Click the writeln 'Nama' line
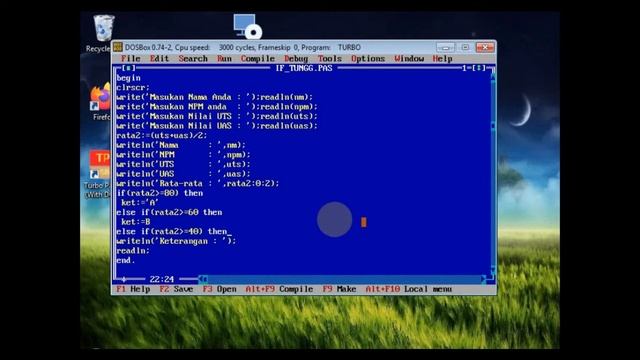Screen dimensions: 640x360 [181, 145]
